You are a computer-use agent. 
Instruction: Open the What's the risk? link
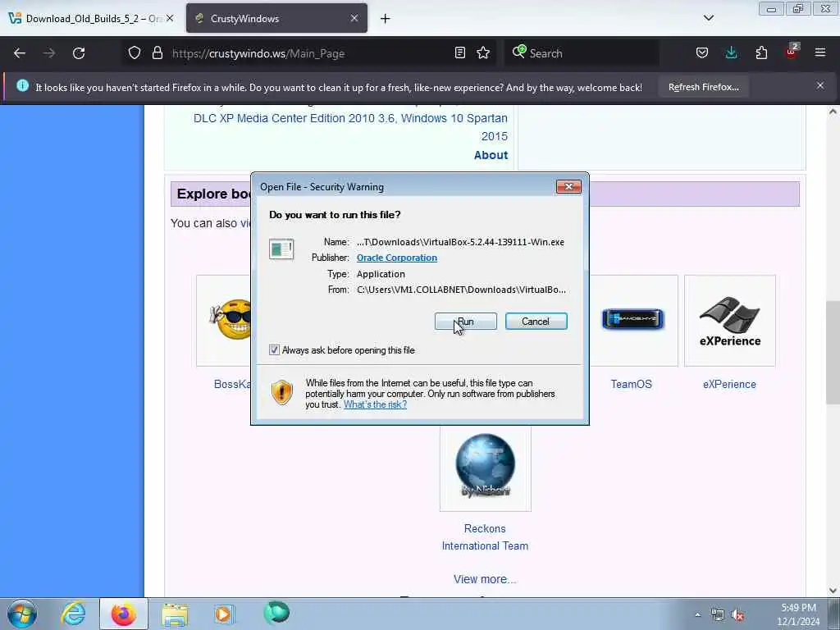pos(375,404)
